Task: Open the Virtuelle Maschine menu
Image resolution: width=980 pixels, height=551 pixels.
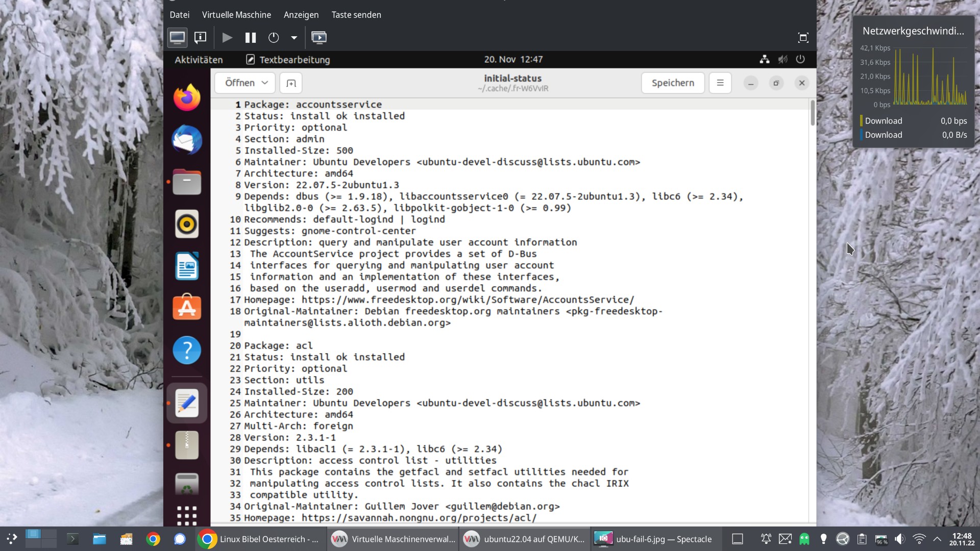Action: [236, 15]
